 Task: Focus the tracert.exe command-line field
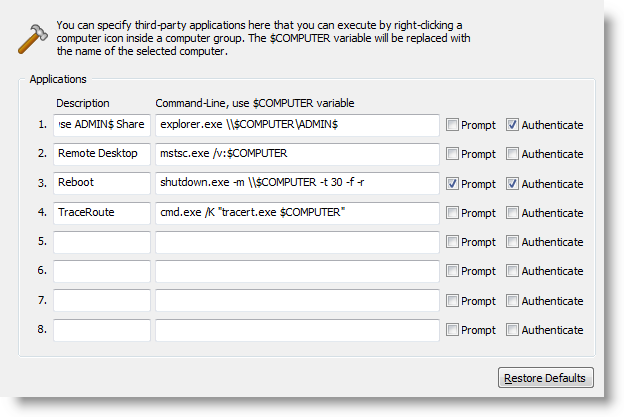297,213
